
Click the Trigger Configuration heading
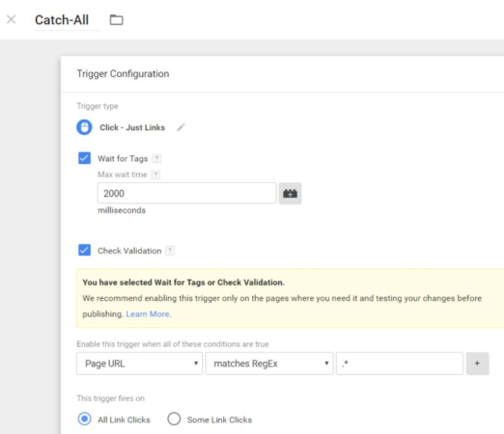[x=123, y=74]
